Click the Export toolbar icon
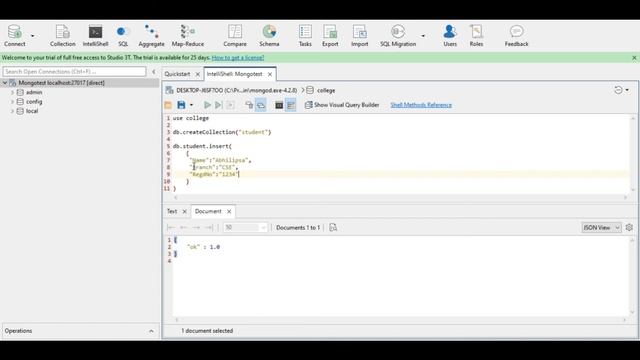This screenshot has height=360, width=640. click(x=330, y=36)
